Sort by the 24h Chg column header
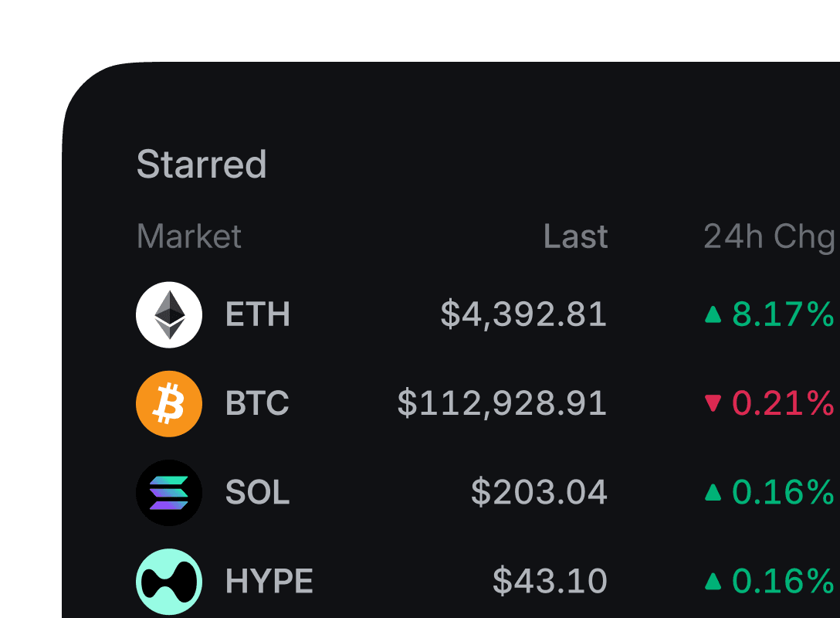This screenshot has width=840, height=618. [x=769, y=236]
